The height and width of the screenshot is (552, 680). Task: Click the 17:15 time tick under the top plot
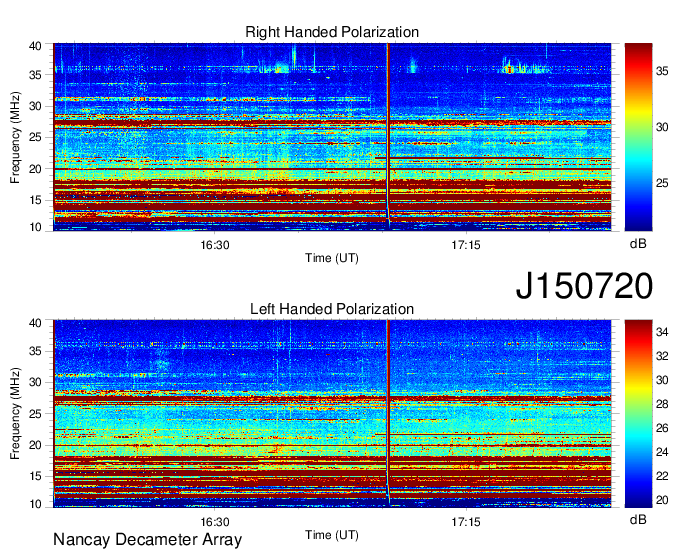tap(466, 245)
